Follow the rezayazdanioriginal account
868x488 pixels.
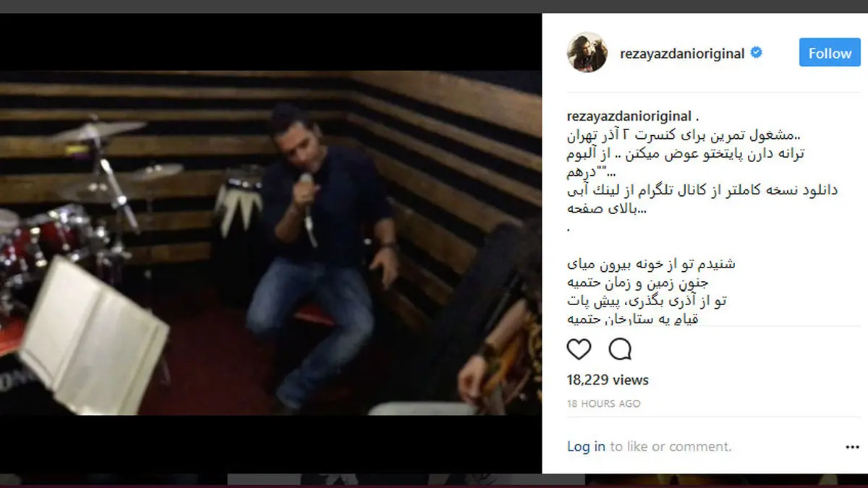830,53
